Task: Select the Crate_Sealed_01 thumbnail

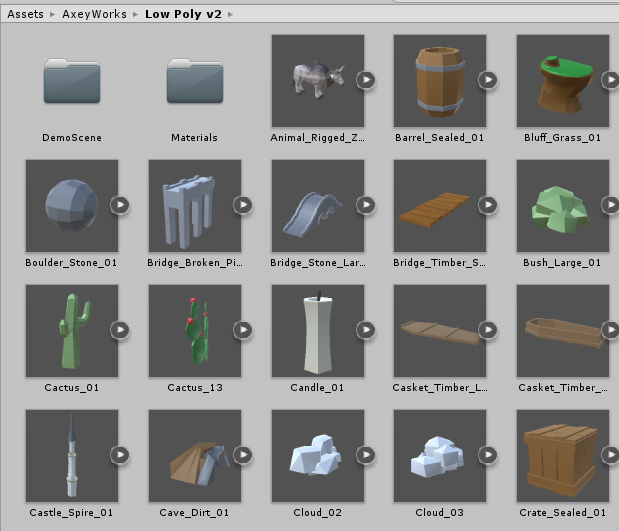Action: (x=563, y=456)
